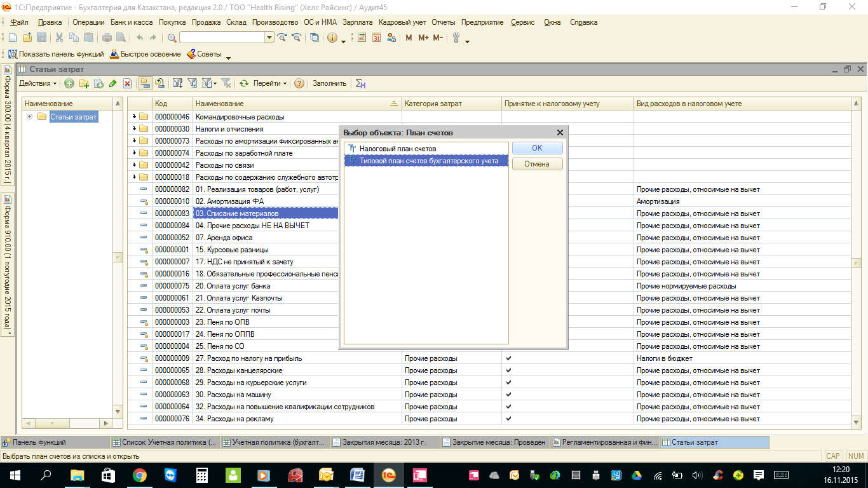This screenshot has width=868, height=488.
Task: Toggle the hierarchical view icon
Action: point(145,83)
